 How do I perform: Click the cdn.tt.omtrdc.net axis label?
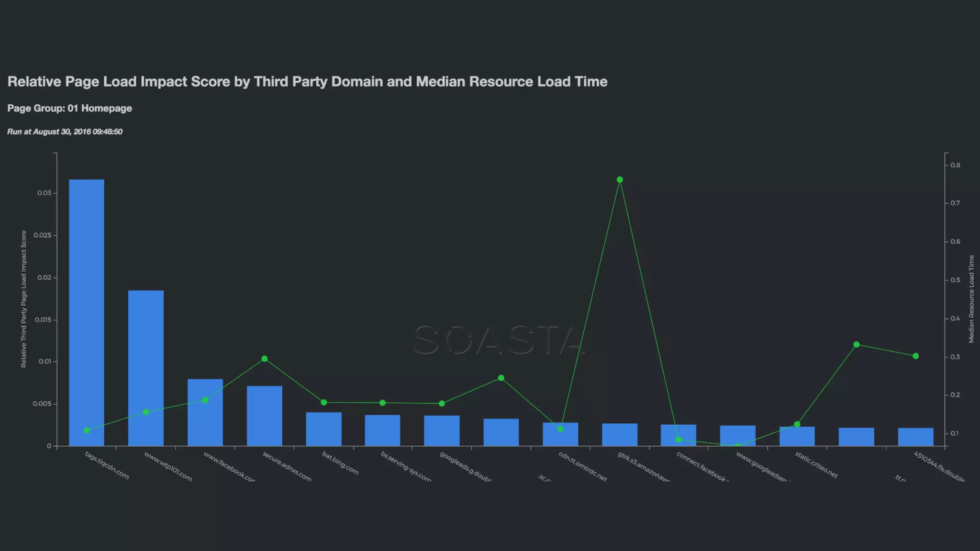pos(582,466)
